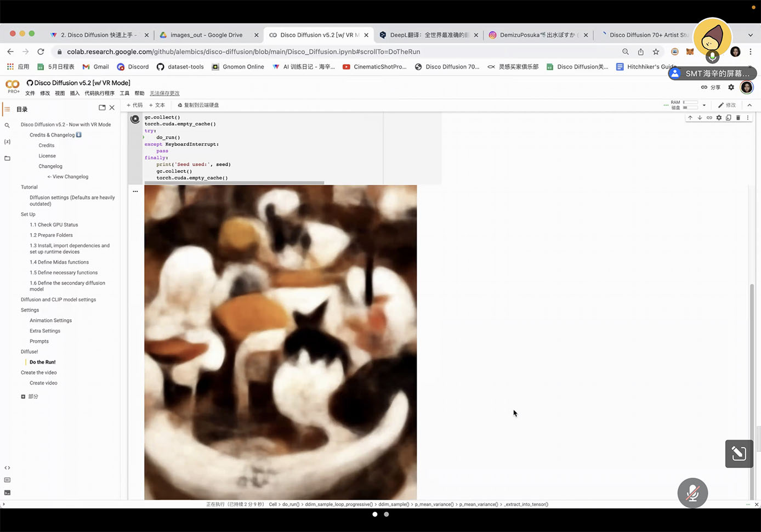
Task: Close the table of contents panel
Action: tap(112, 107)
